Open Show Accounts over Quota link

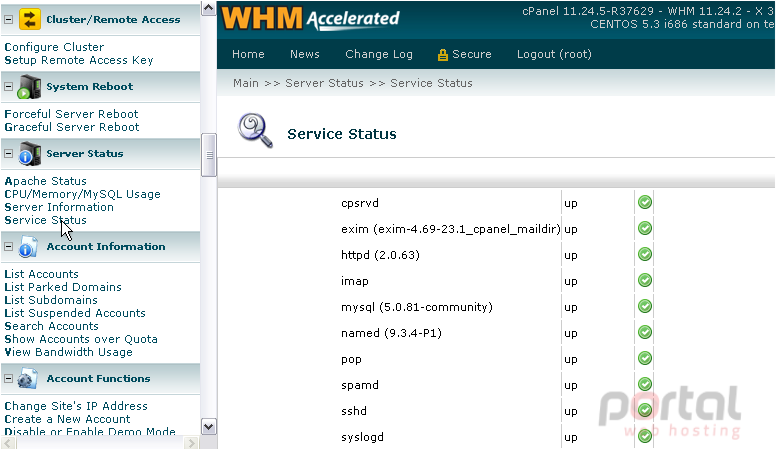[81, 339]
